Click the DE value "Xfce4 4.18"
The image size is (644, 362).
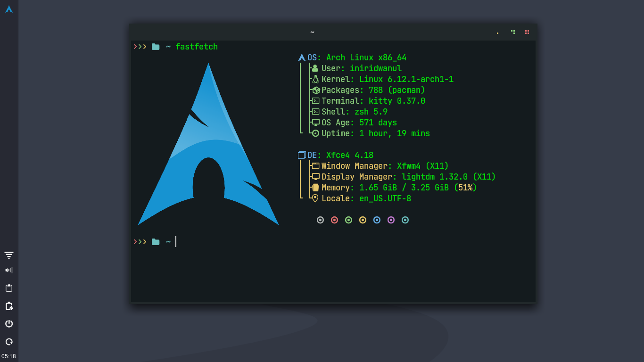click(350, 155)
